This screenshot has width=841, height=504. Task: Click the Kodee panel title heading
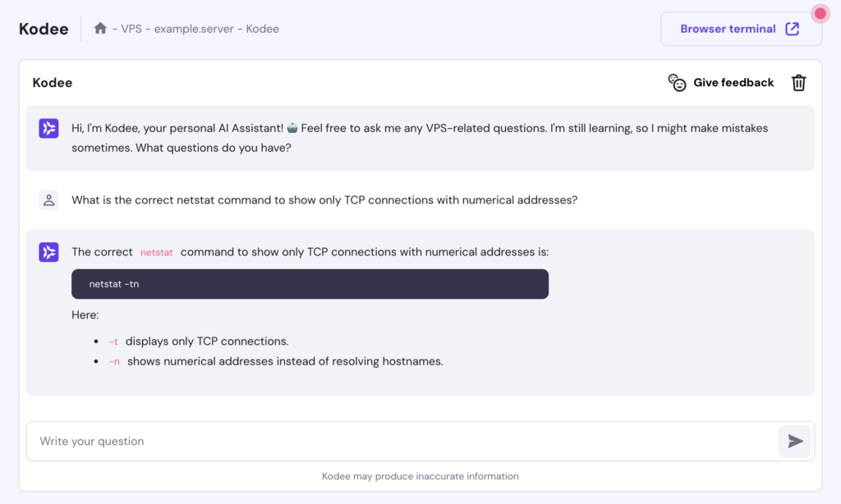52,82
